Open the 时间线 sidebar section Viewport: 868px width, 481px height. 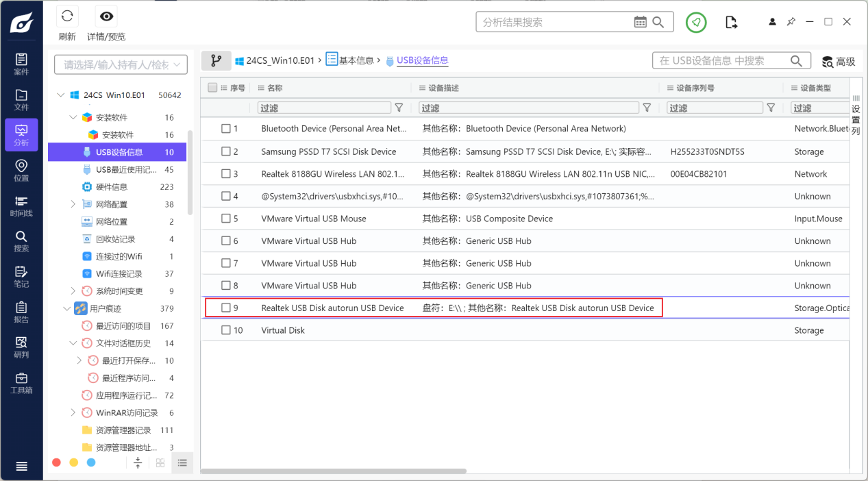pyautogui.click(x=21, y=206)
